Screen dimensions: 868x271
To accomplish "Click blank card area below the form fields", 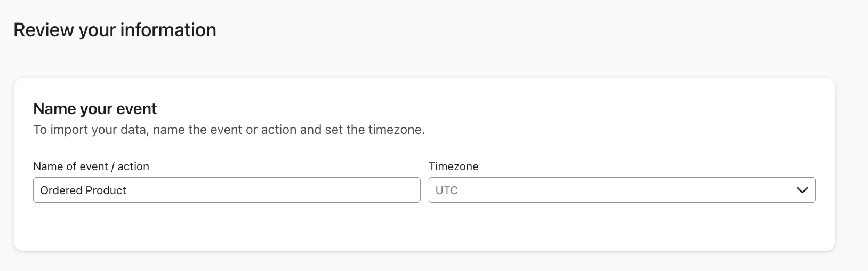I will pyautogui.click(x=424, y=227).
